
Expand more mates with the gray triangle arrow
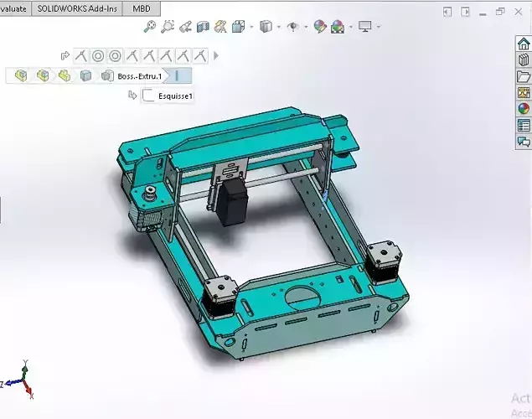pyautogui.click(x=216, y=55)
